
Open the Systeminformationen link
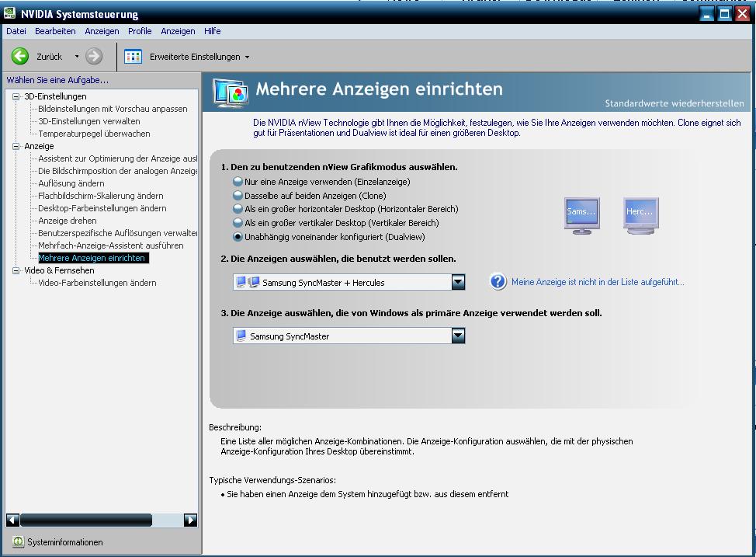point(65,542)
